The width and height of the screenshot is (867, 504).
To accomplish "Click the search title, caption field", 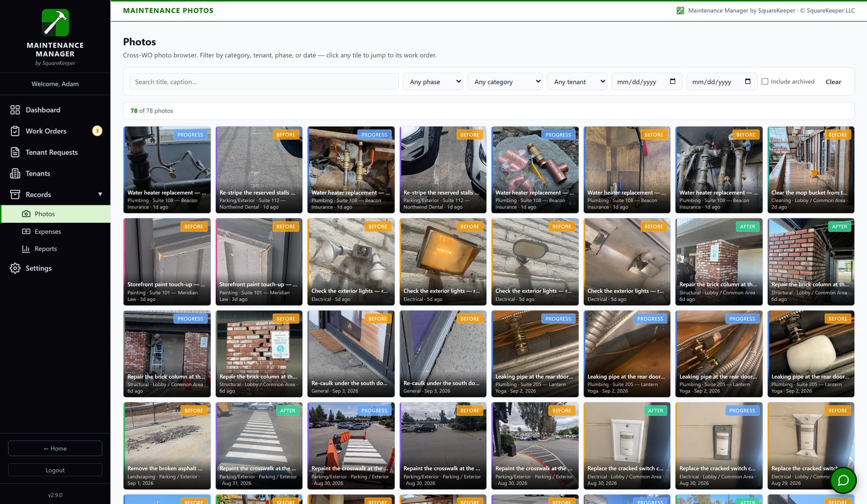I will (264, 82).
